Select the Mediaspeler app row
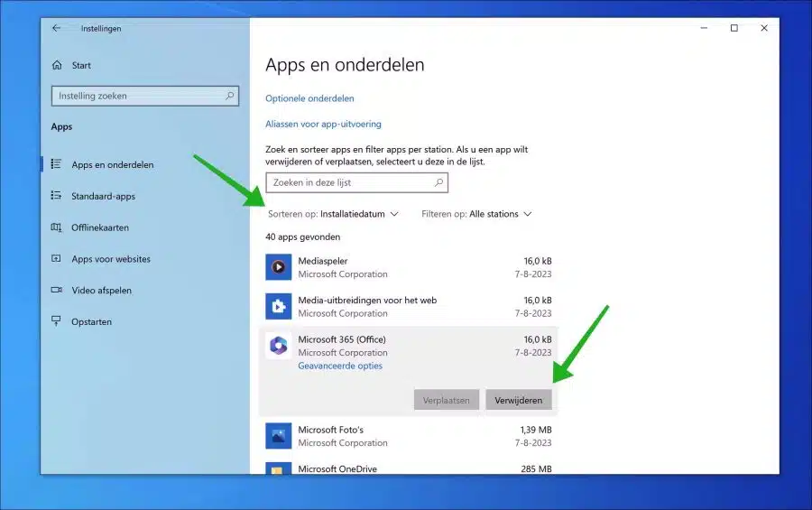This screenshot has width=812, height=510. 409,267
